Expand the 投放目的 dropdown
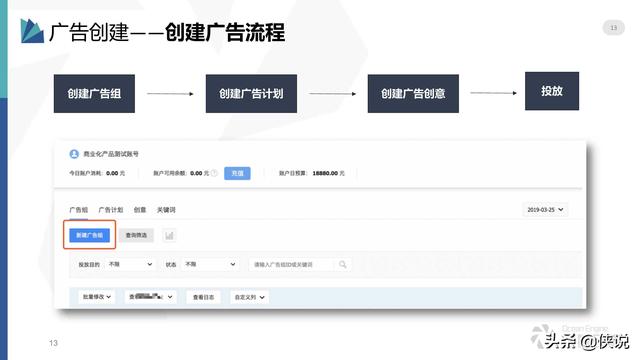 (131, 264)
